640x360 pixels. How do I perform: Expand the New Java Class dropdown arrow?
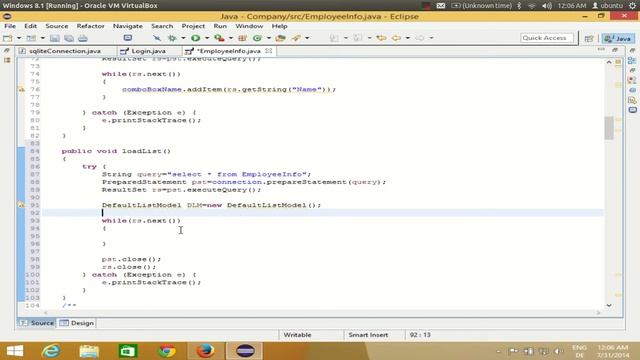pyautogui.click(x=269, y=38)
